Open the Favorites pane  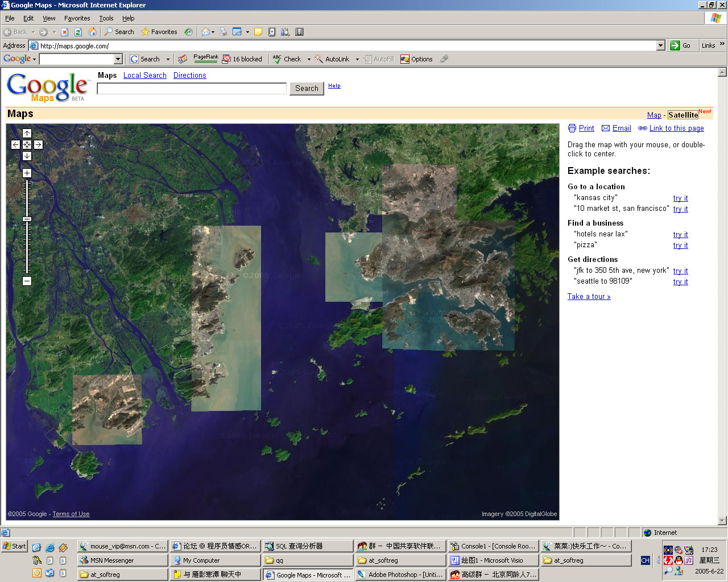click(x=159, y=32)
